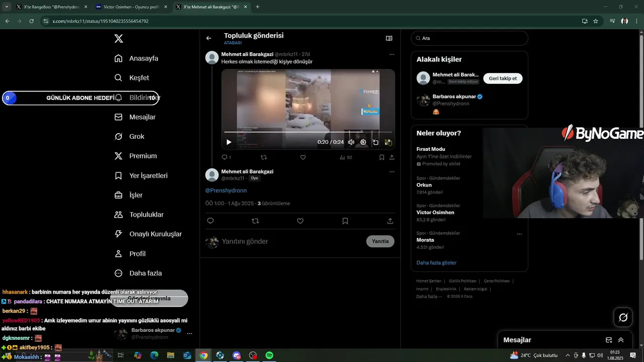Open account menu dots beside Barbaros akpunar
The image size is (644, 362).
[190, 334]
